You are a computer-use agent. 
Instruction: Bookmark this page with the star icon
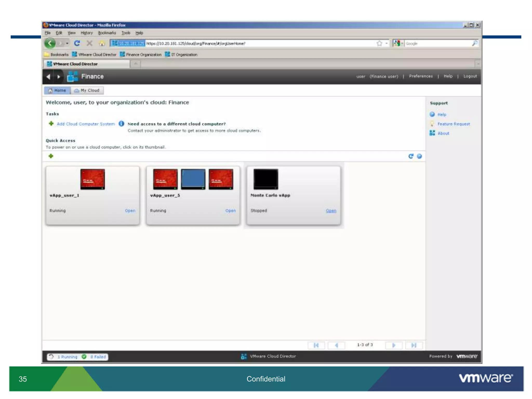[379, 43]
